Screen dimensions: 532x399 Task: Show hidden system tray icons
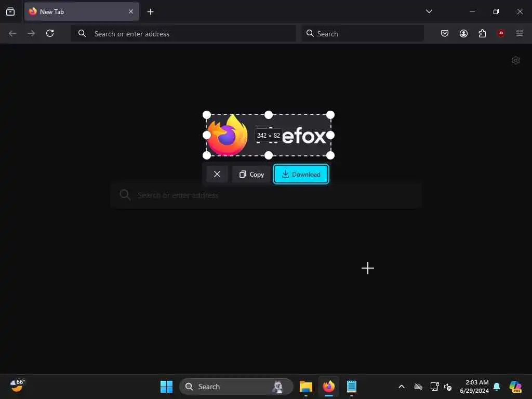tap(402, 387)
